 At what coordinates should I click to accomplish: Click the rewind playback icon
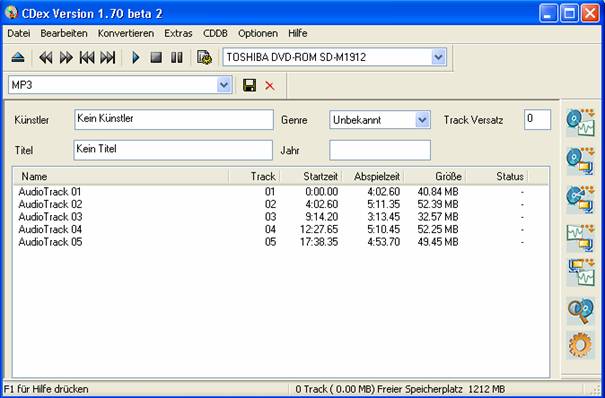(46, 58)
